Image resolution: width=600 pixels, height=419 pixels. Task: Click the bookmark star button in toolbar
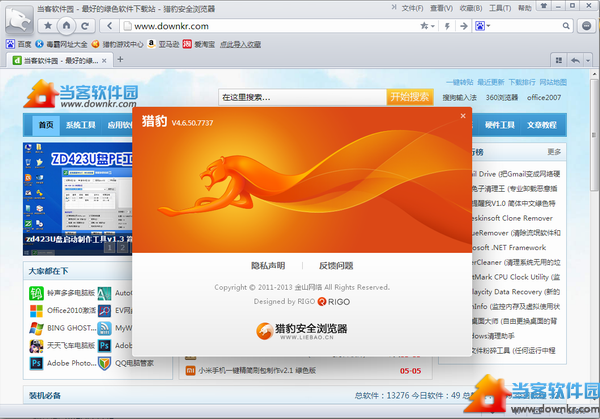click(x=48, y=26)
